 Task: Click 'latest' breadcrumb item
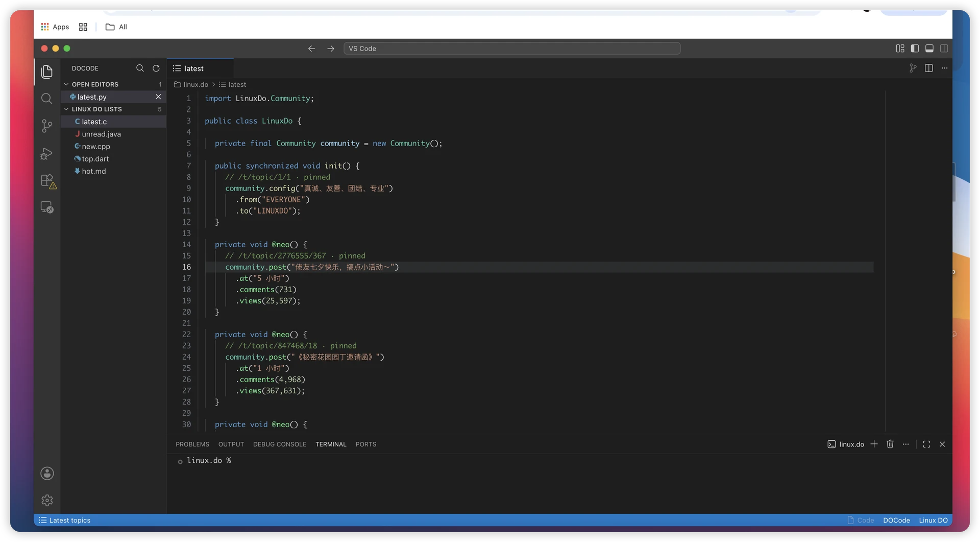233,85
